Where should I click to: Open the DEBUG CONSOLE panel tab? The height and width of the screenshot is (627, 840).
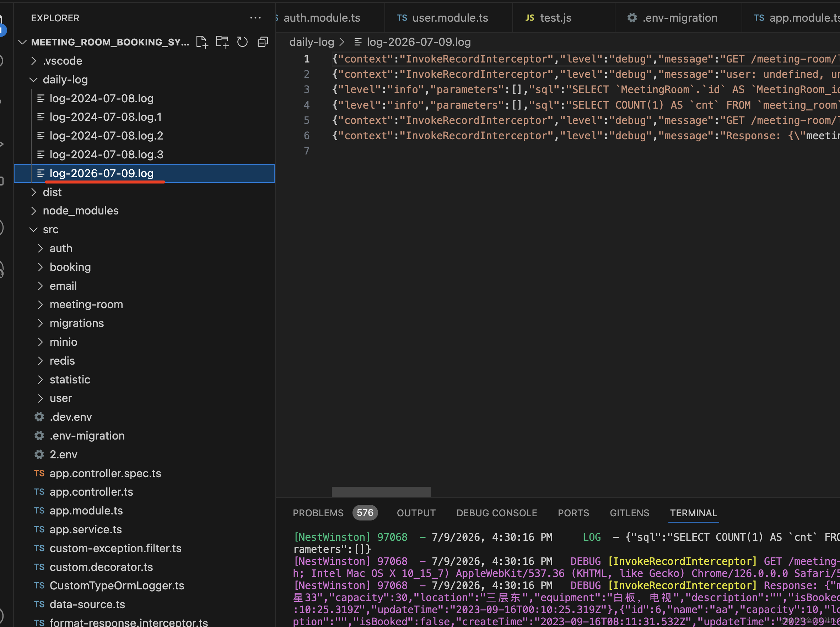(496, 513)
